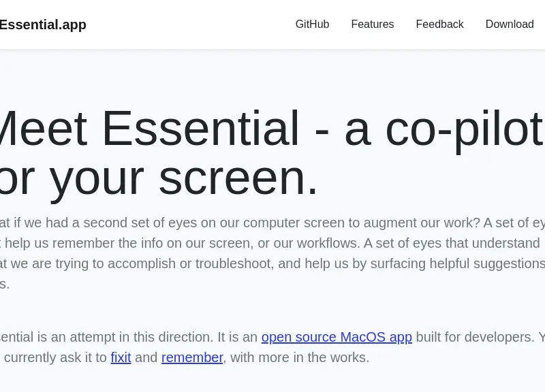Open the underlined fixit link
The width and height of the screenshot is (545, 392).
point(121,357)
